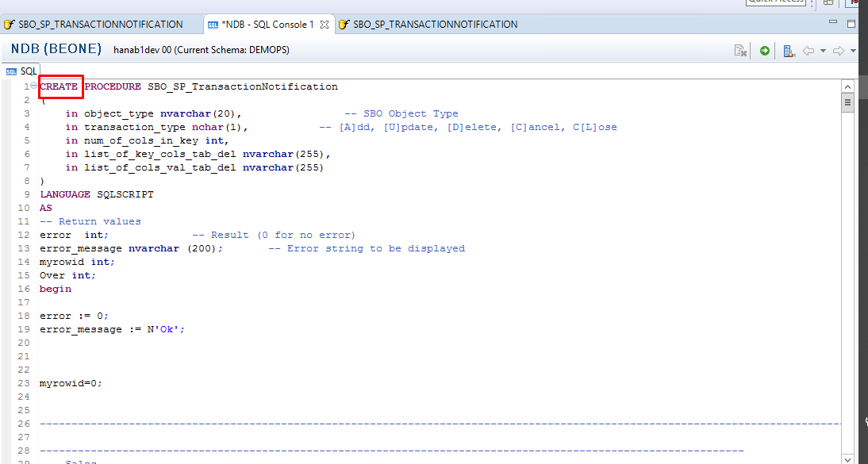This screenshot has width=868, height=464.
Task: Click myrowid=0 statement on line 23
Action: pyautogui.click(x=71, y=383)
